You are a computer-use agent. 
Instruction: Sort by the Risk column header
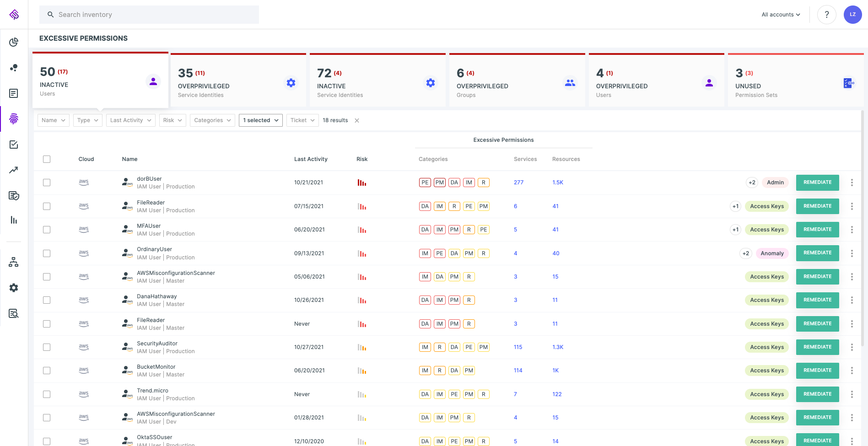tap(362, 159)
